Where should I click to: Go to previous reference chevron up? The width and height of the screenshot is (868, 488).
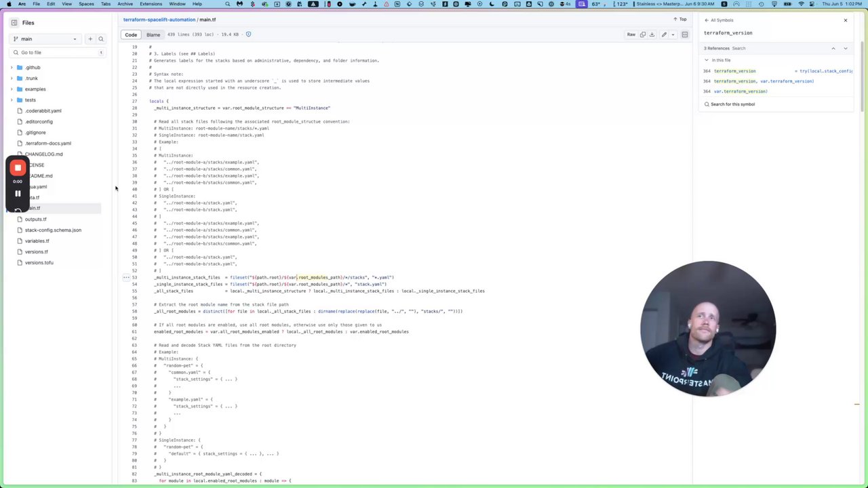coord(833,48)
